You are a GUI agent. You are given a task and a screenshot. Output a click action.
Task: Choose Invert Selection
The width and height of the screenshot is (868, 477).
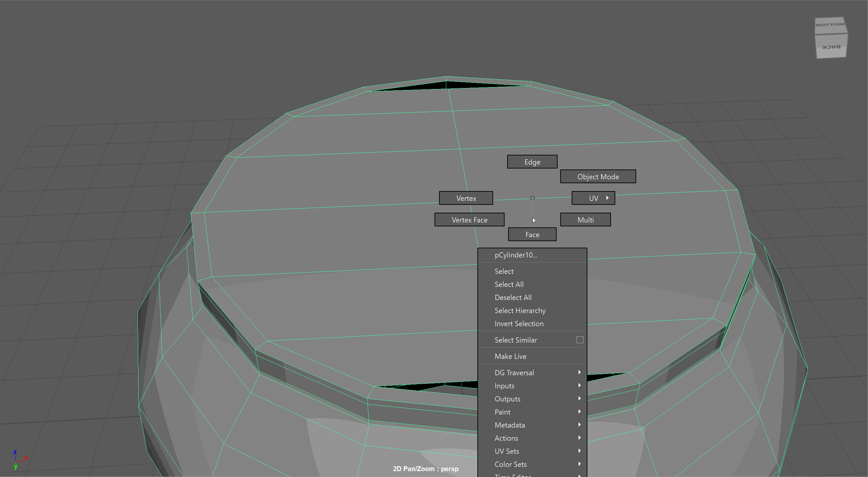tap(519, 324)
